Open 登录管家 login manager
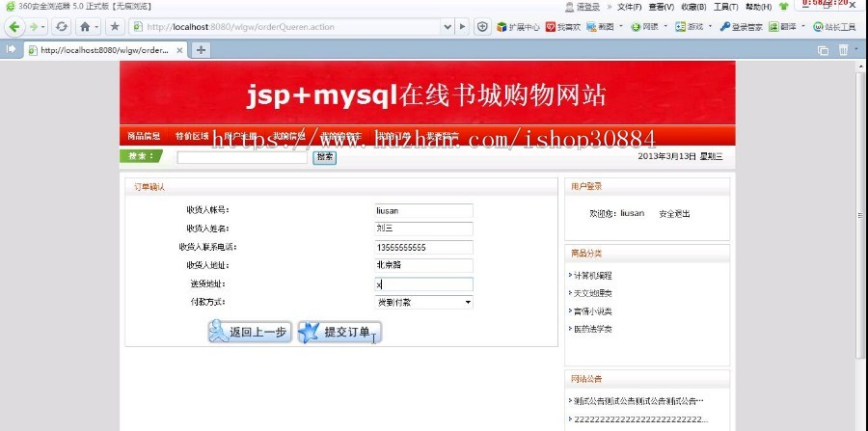Viewport: 868px width, 431px height. (741, 27)
